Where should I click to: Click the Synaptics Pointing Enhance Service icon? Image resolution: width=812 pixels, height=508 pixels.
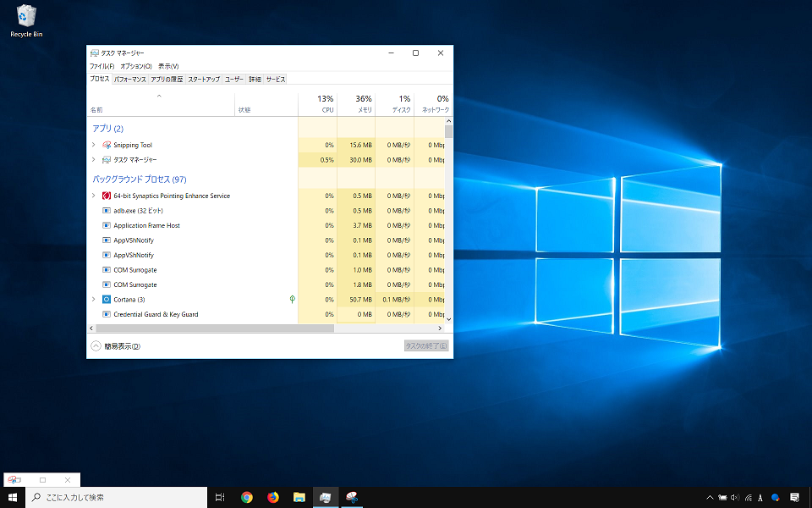click(107, 196)
